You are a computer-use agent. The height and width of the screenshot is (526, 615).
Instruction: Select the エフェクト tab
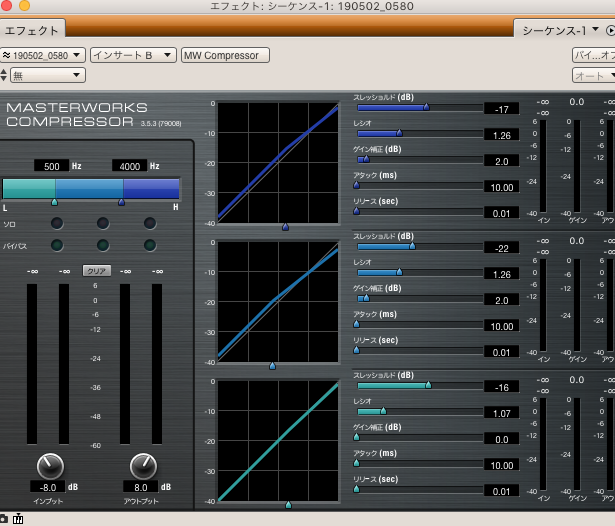(x=32, y=30)
